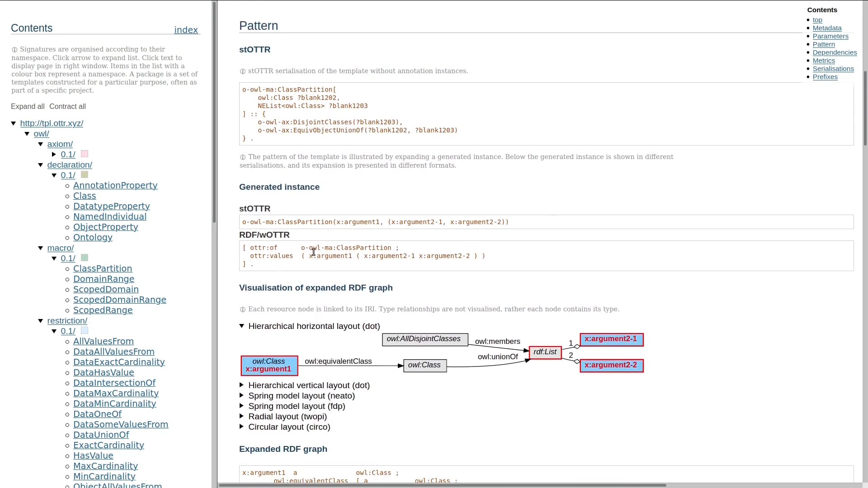This screenshot has width=868, height=488.
Task: Click the pink package color box next to axiom 0.1/
Action: point(84,154)
